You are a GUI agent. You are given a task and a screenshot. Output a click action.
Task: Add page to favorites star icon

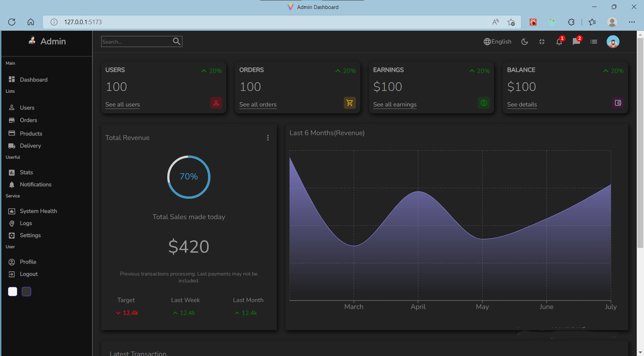coord(511,22)
